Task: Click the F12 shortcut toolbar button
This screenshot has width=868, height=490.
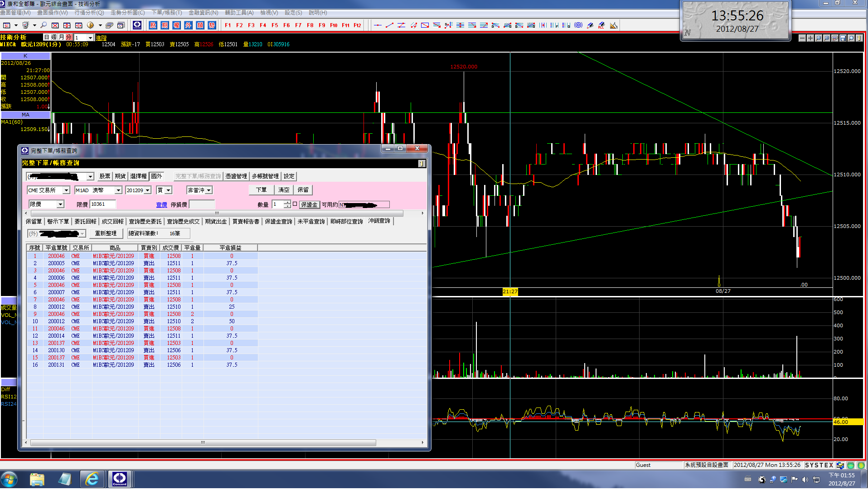Action: click(357, 25)
